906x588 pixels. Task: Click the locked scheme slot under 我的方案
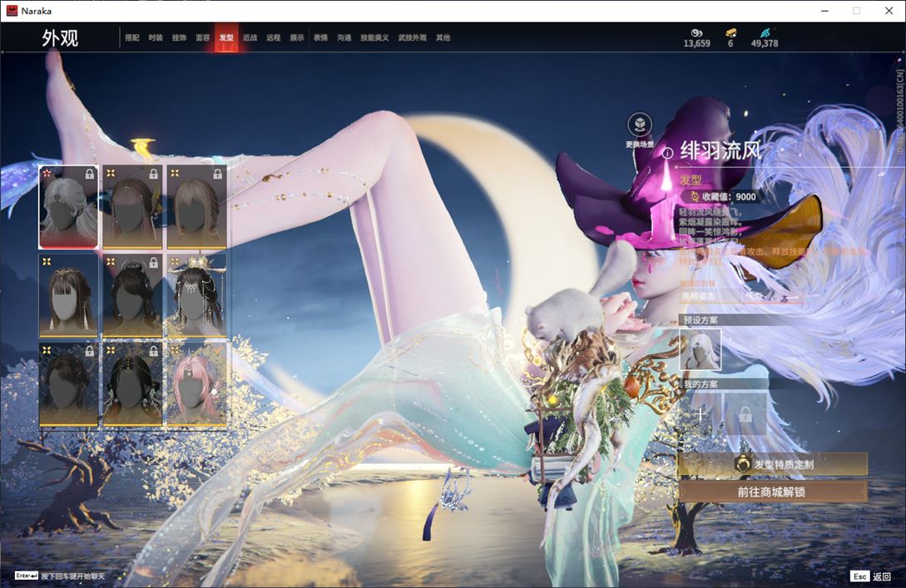745,413
